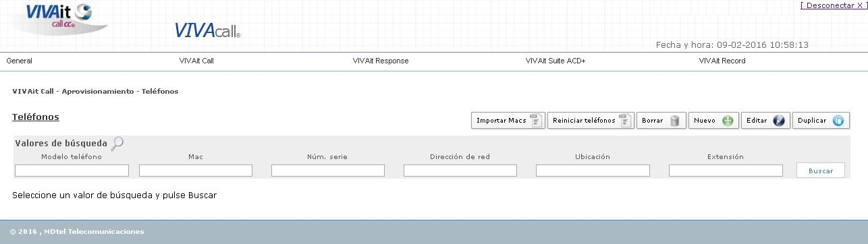Click the Duplicar button
The image size is (868, 244).
coord(821,121)
